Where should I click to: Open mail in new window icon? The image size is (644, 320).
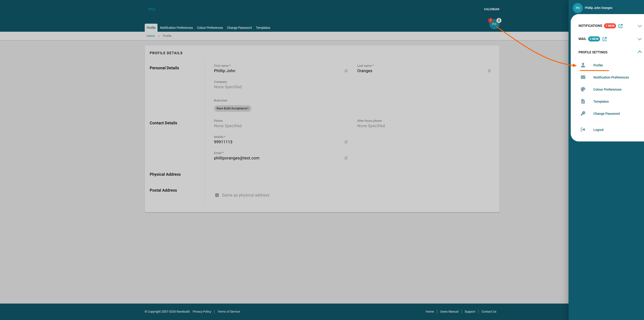point(604,39)
